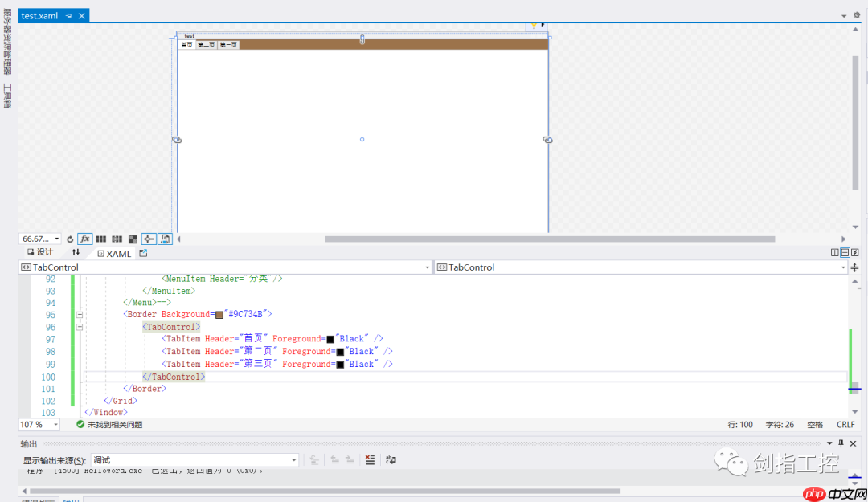Toggle snapping to snaplines in designer

(149, 239)
